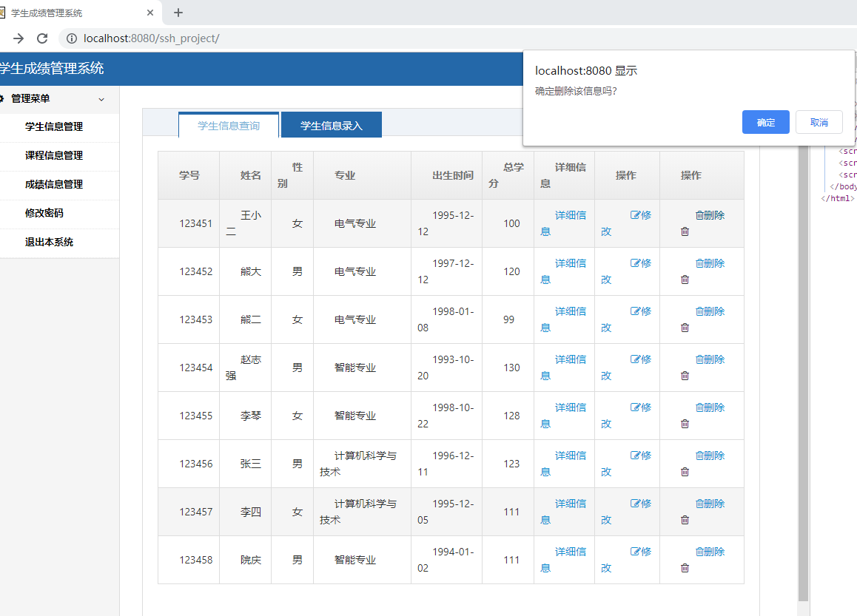The height and width of the screenshot is (616, 857).
Task: Click the edit pencil icon for 赵志强
Action: [635, 359]
